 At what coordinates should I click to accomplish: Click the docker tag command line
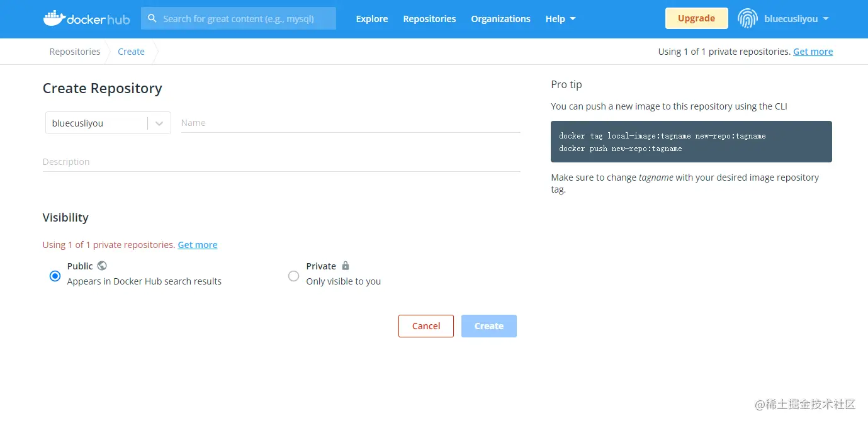point(662,136)
